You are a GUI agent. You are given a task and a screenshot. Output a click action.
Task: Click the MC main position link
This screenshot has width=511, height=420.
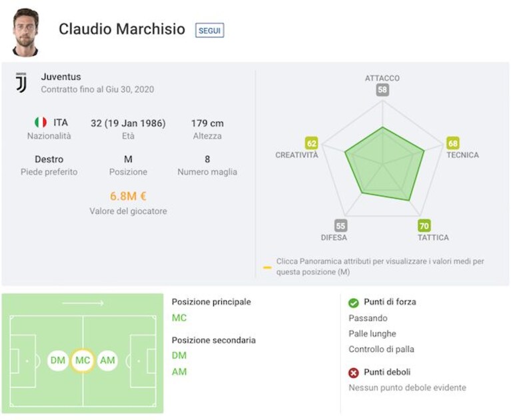point(179,317)
